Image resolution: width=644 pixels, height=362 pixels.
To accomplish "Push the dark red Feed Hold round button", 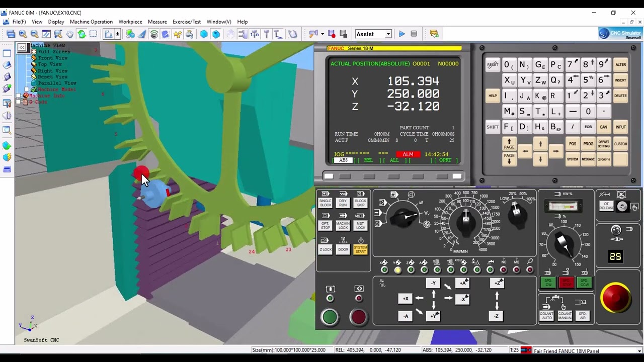I will [x=358, y=317].
